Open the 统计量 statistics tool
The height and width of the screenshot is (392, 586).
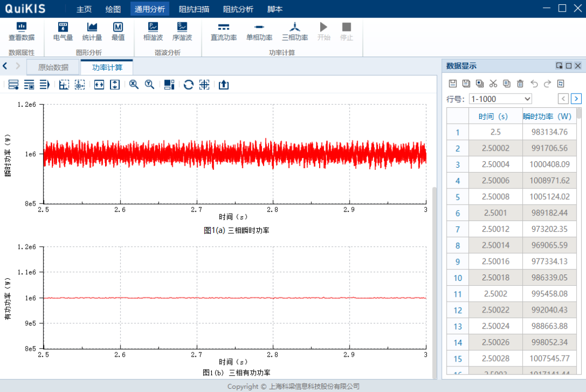pyautogui.click(x=91, y=30)
